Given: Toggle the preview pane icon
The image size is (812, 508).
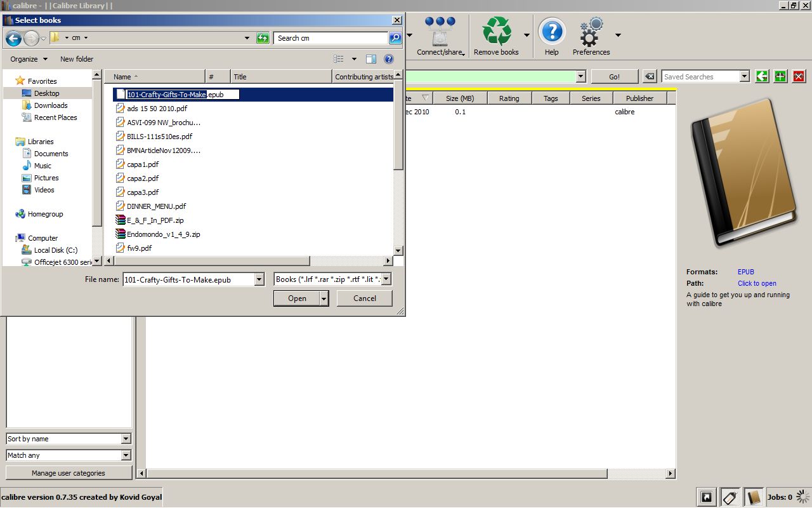Looking at the screenshot, I should (x=371, y=59).
